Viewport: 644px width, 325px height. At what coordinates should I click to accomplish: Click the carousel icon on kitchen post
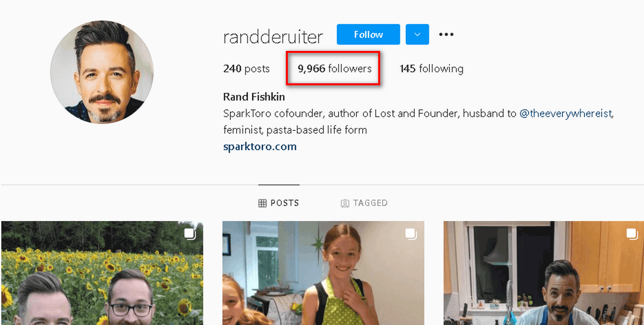[632, 233]
